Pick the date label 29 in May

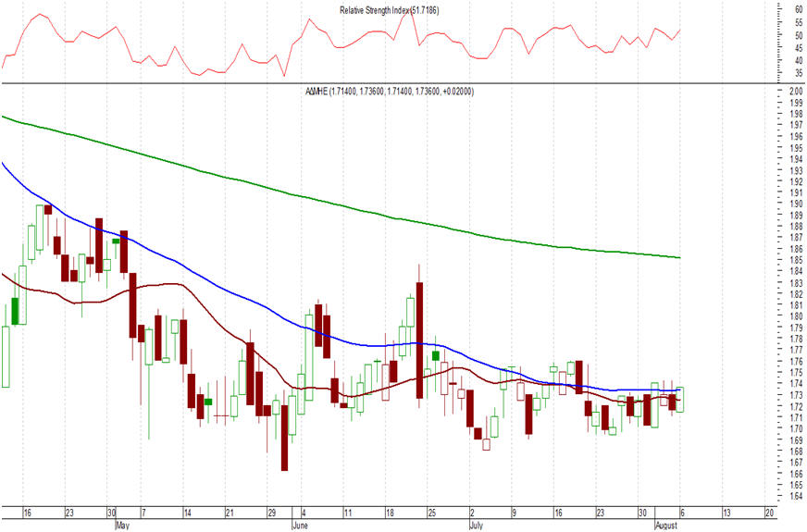click(272, 513)
